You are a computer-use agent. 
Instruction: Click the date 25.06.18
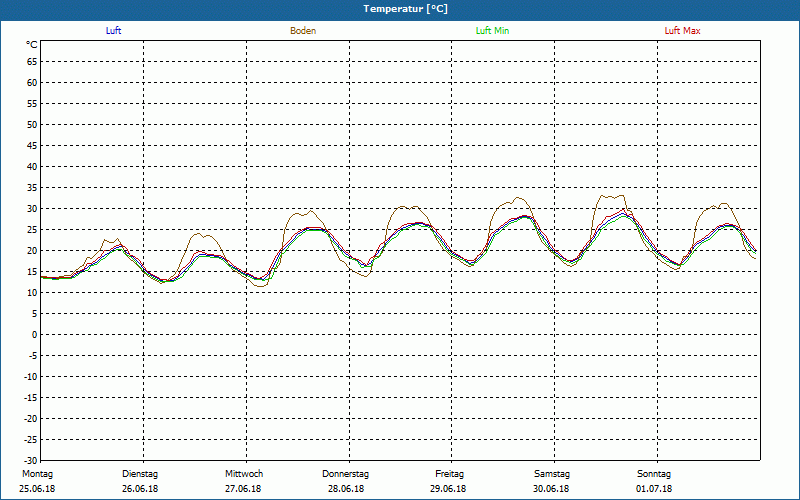coord(37,489)
